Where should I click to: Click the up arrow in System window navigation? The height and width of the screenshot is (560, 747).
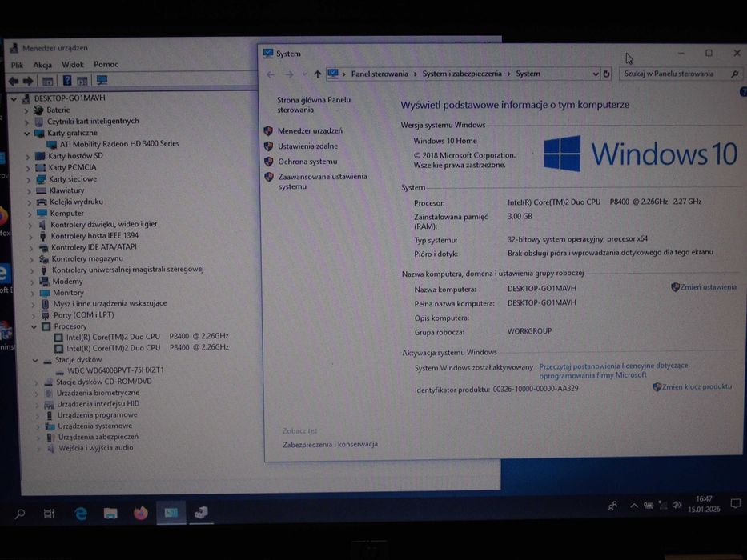(317, 74)
